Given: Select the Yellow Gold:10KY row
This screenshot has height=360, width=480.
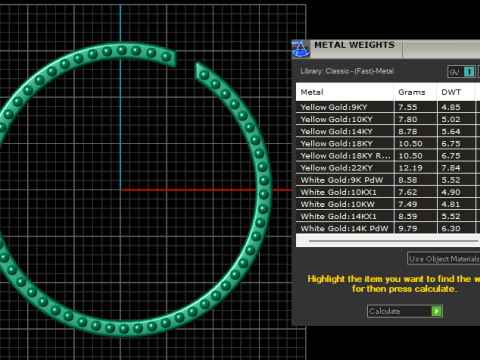Looking at the screenshot, I should coord(388,119).
